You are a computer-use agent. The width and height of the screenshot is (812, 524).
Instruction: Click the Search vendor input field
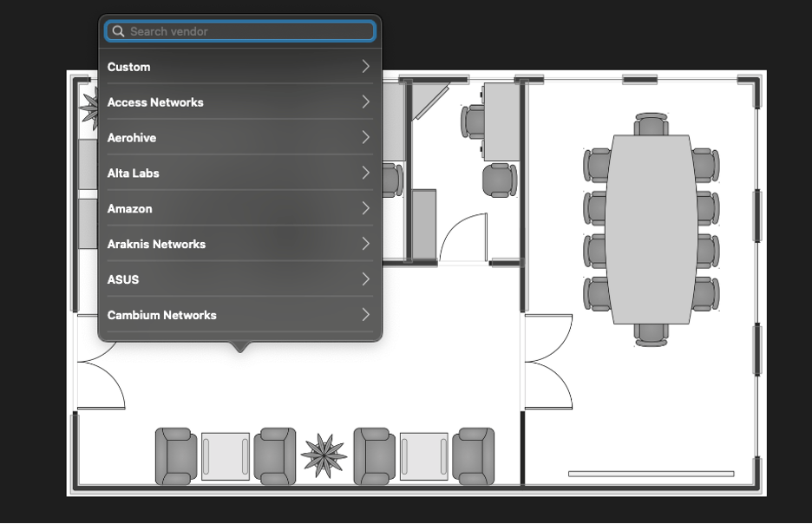pos(239,31)
